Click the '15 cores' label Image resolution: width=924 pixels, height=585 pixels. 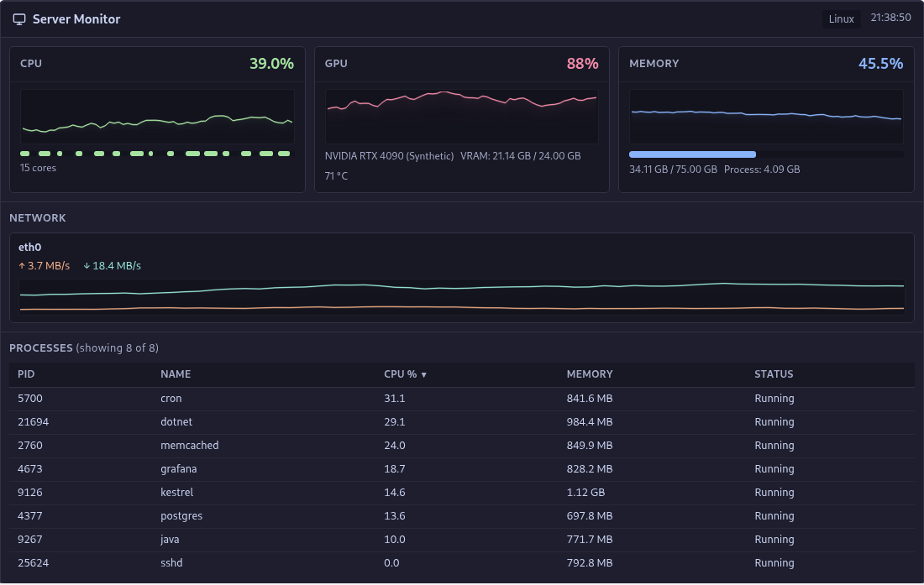coord(39,169)
